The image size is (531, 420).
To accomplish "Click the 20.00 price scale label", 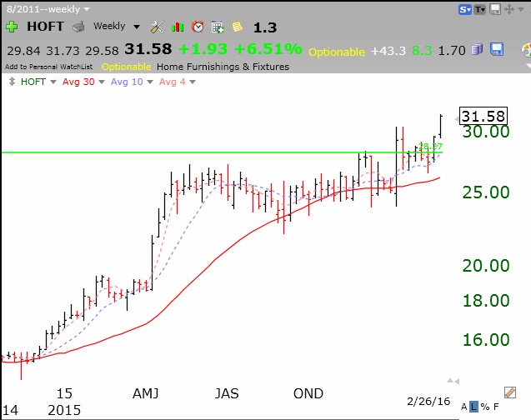I will 486,265.
